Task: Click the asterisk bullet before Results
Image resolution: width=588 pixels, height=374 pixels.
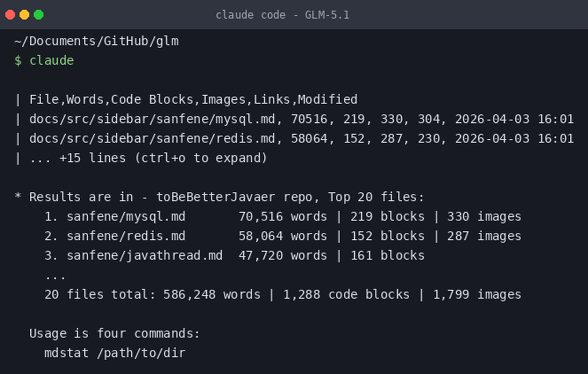Action: [x=18, y=197]
